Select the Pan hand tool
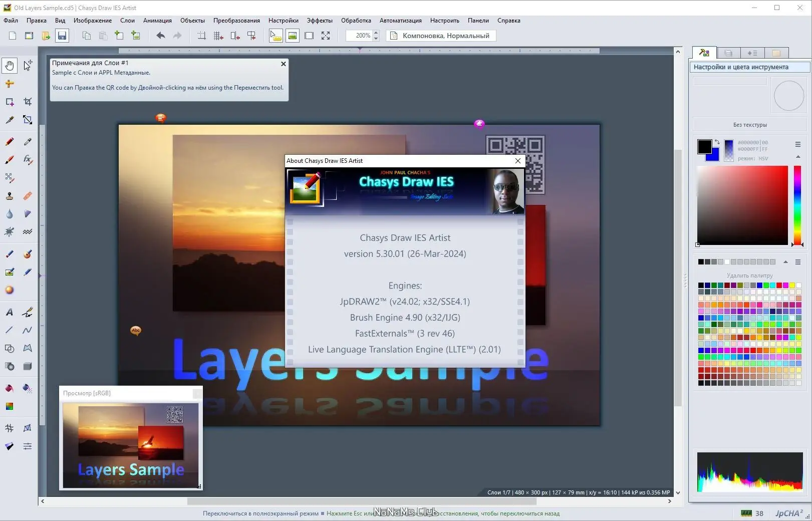Image resolution: width=812 pixels, height=521 pixels. [10, 65]
